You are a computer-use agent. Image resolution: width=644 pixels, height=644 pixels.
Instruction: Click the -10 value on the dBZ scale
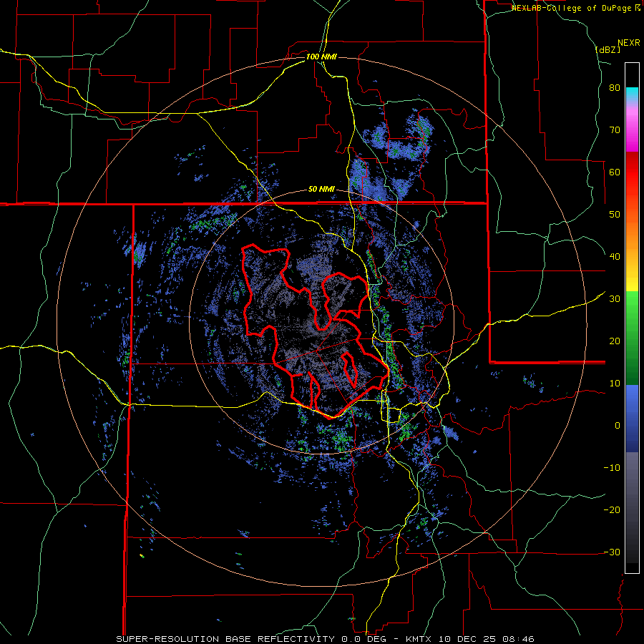pos(612,467)
